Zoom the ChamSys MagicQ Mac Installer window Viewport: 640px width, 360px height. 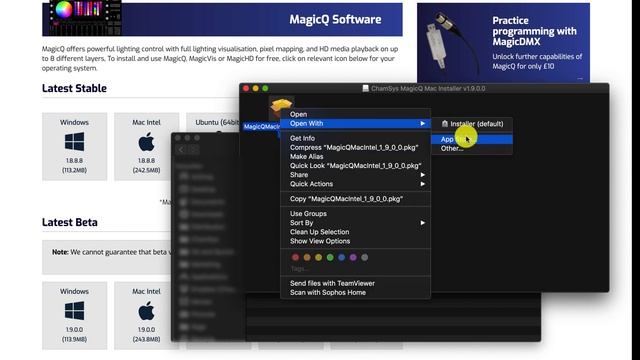[265, 88]
